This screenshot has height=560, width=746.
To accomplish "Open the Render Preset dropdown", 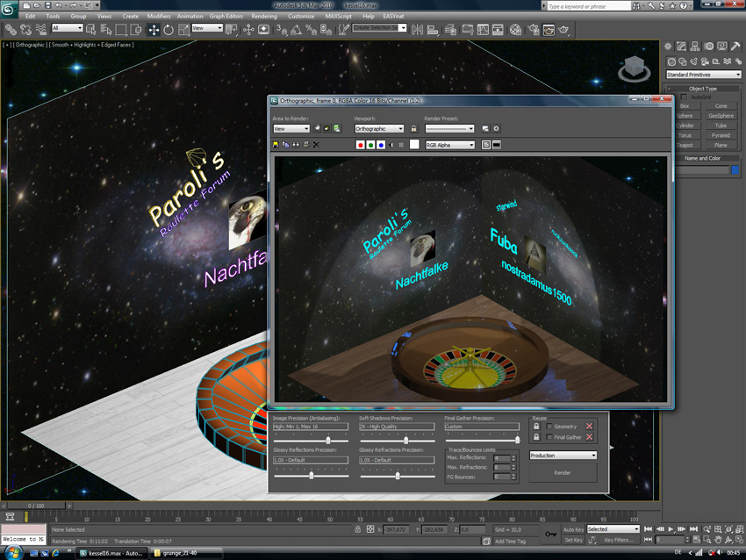I will pyautogui.click(x=449, y=128).
